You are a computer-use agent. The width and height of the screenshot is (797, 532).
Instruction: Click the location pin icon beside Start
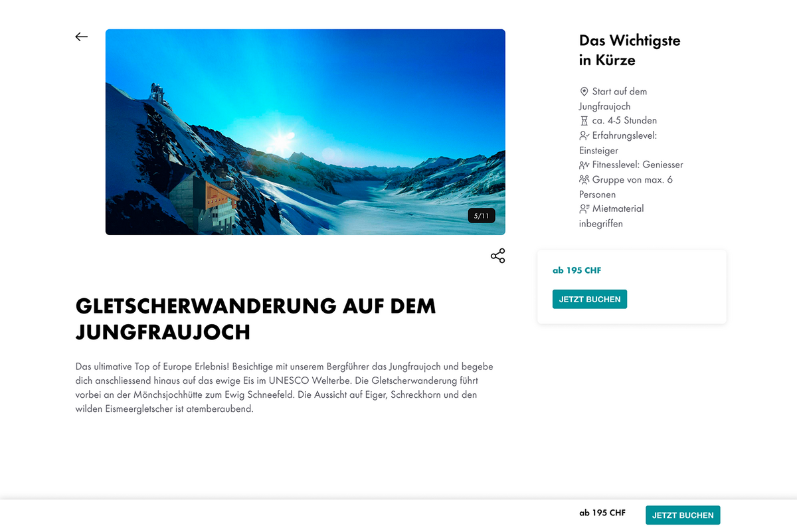[x=584, y=92]
